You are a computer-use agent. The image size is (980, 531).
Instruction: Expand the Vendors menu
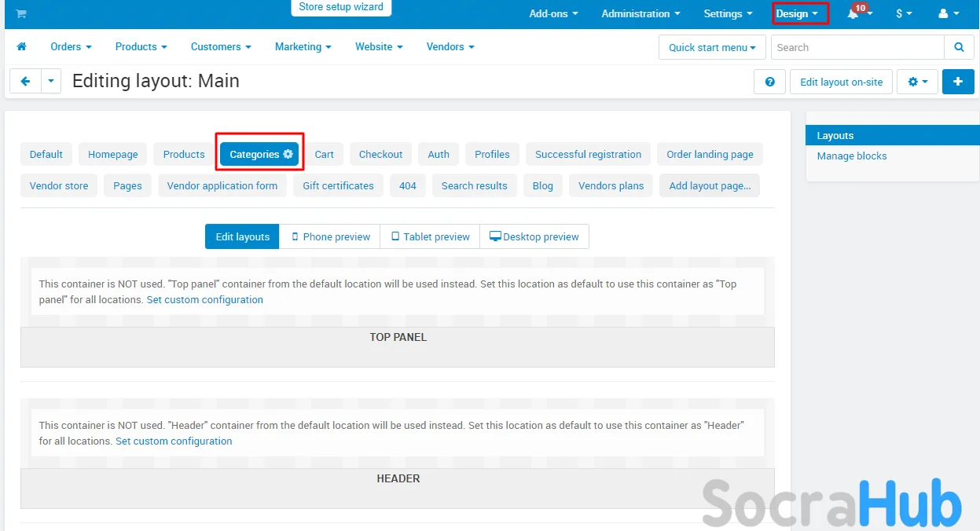[450, 46]
